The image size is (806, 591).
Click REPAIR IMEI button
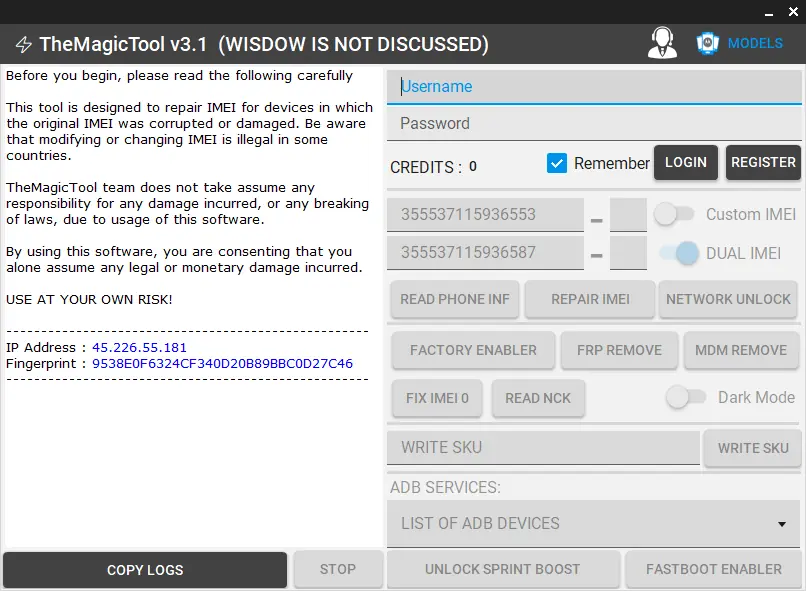pyautogui.click(x=590, y=299)
